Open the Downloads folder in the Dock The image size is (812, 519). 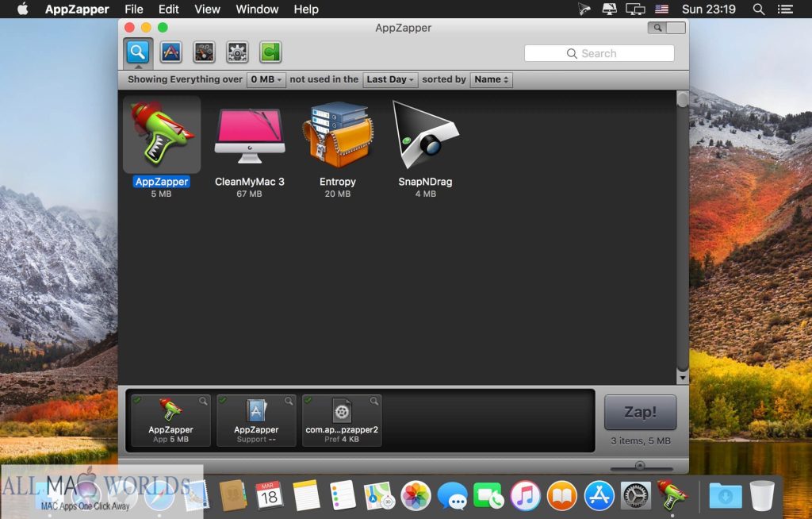725,496
